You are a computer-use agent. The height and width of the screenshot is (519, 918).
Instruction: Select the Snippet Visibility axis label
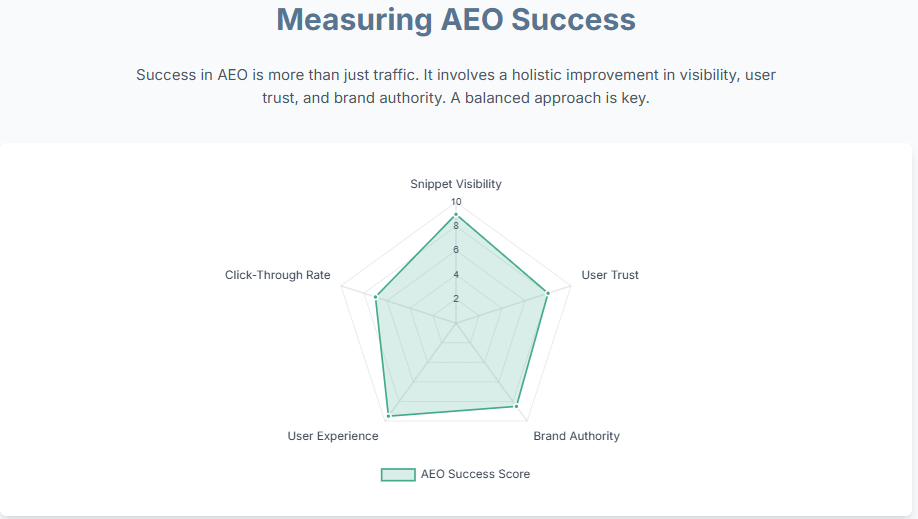(x=456, y=184)
